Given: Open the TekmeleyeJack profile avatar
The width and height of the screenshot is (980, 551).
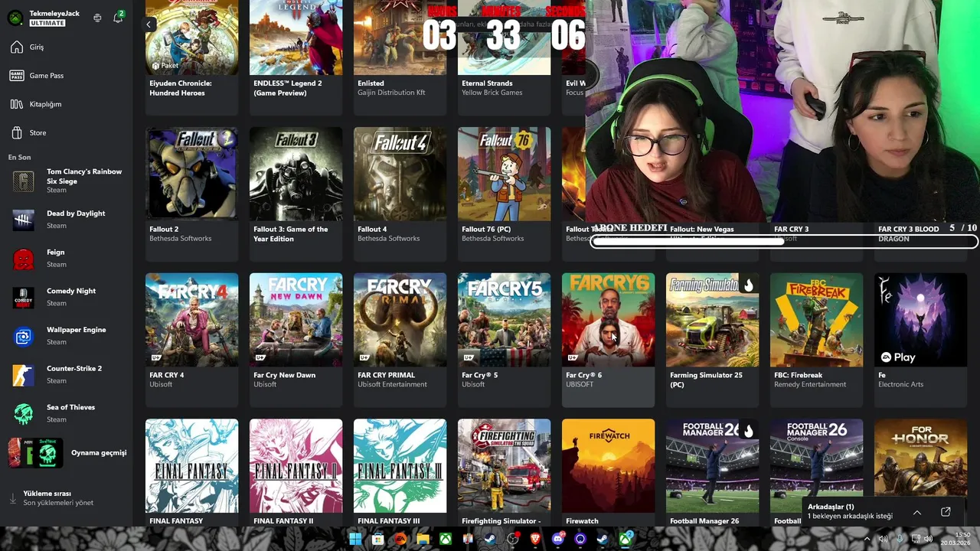Looking at the screenshot, I should [15, 18].
